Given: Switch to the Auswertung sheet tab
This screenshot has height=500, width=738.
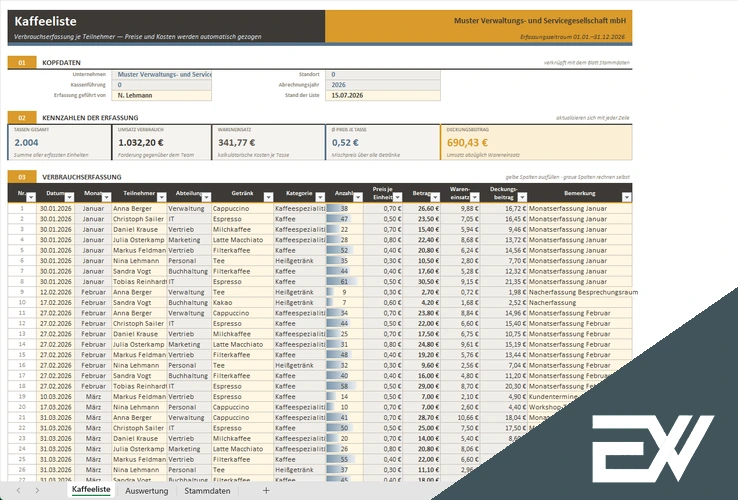Looking at the screenshot, I should [146, 491].
